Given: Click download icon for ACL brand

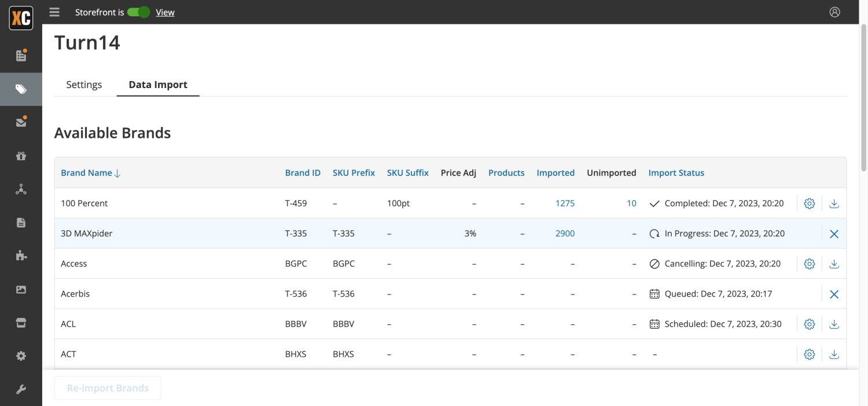Looking at the screenshot, I should coord(834,324).
